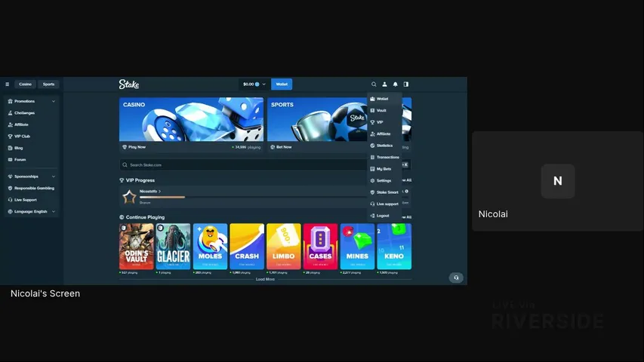Click Bet Now under the Sports banner
The height and width of the screenshot is (362, 644).
(281, 147)
